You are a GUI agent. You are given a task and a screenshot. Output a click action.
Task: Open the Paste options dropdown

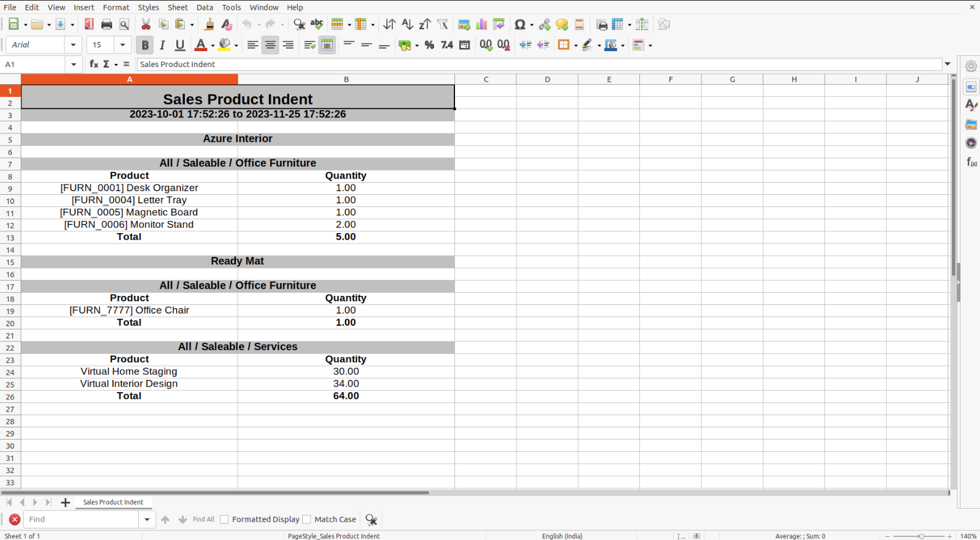192,25
